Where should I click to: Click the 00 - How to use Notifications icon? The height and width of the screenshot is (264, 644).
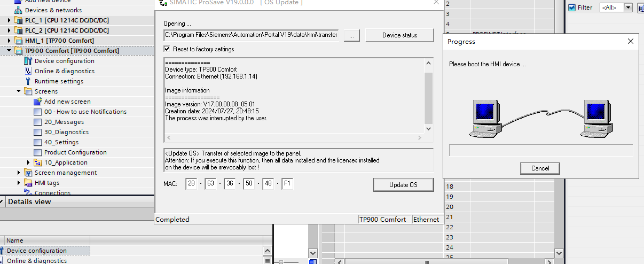pyautogui.click(x=37, y=112)
